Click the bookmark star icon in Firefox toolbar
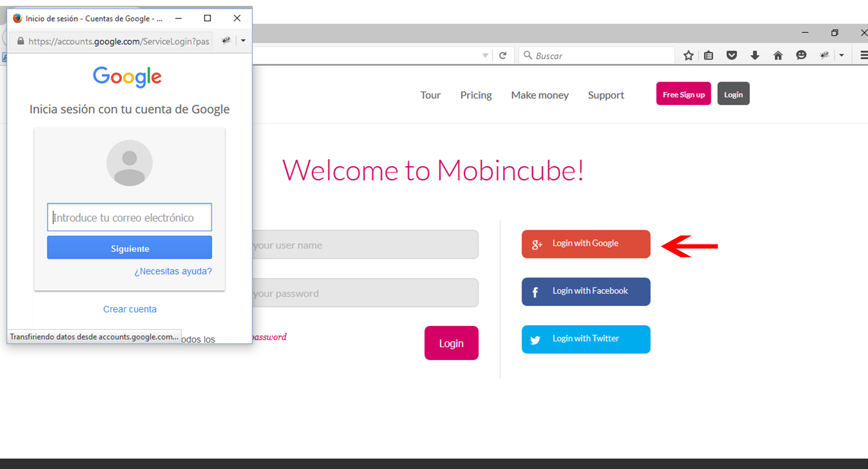Image resolution: width=868 pixels, height=469 pixels. point(688,56)
